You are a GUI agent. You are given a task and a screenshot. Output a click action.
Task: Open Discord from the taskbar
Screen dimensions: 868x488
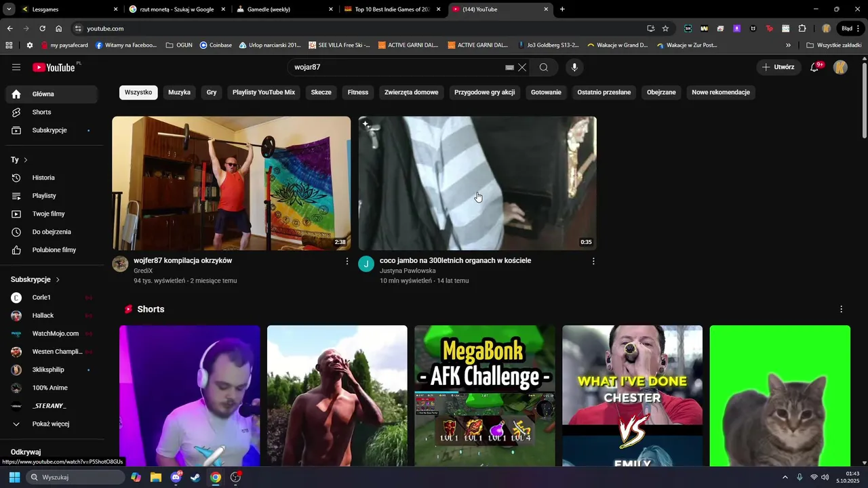[176, 477]
